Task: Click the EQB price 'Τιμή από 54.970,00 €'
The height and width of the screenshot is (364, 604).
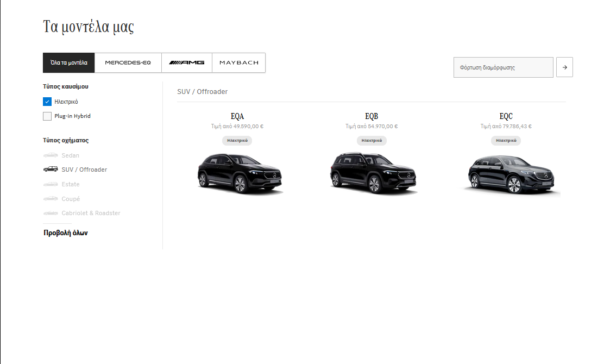Action: pos(372,127)
